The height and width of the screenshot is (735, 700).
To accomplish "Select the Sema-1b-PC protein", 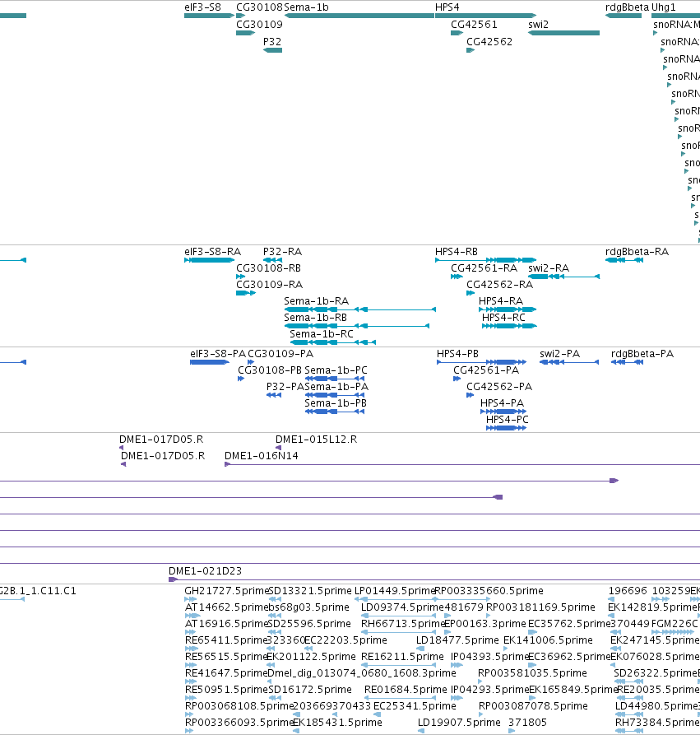I will pyautogui.click(x=335, y=379).
